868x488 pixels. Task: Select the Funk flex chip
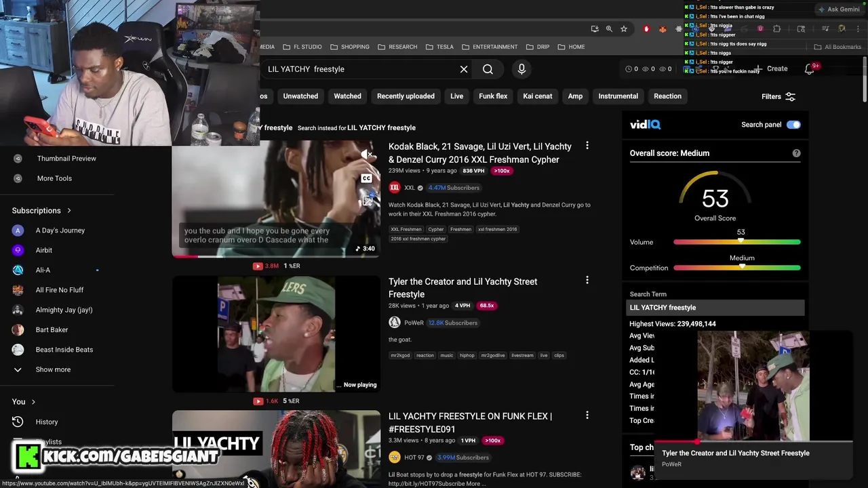click(493, 96)
